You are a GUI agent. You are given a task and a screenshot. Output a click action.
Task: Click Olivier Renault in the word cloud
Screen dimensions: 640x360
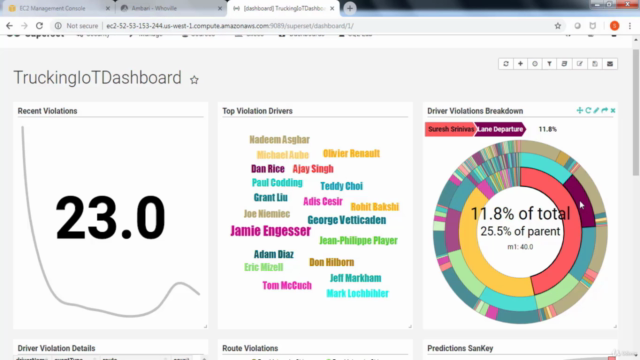point(351,153)
